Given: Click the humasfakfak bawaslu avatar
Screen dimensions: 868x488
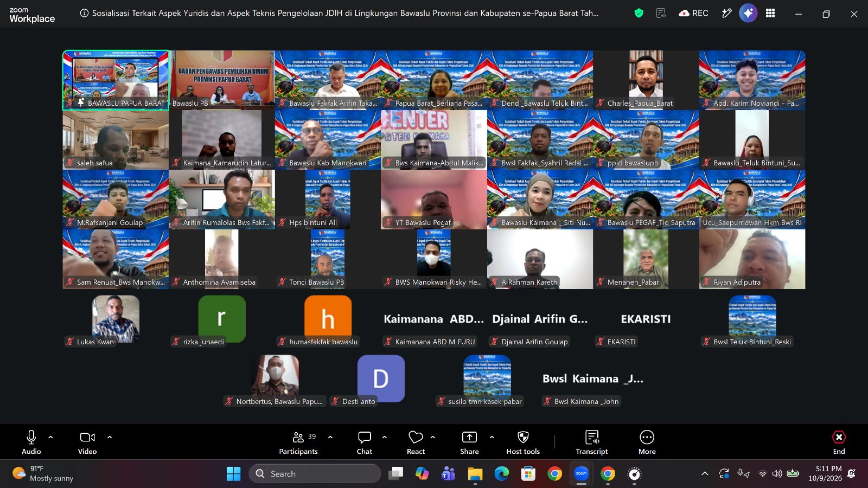Looking at the screenshot, I should [x=328, y=318].
